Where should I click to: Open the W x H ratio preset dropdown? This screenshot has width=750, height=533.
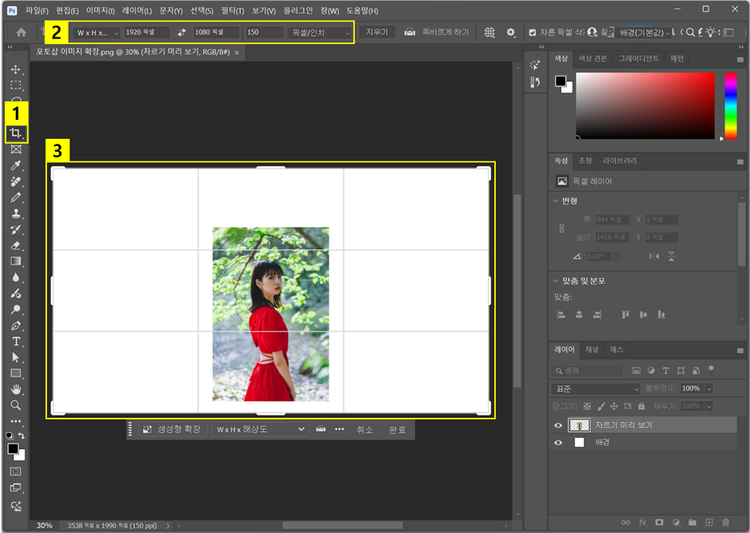(x=96, y=32)
